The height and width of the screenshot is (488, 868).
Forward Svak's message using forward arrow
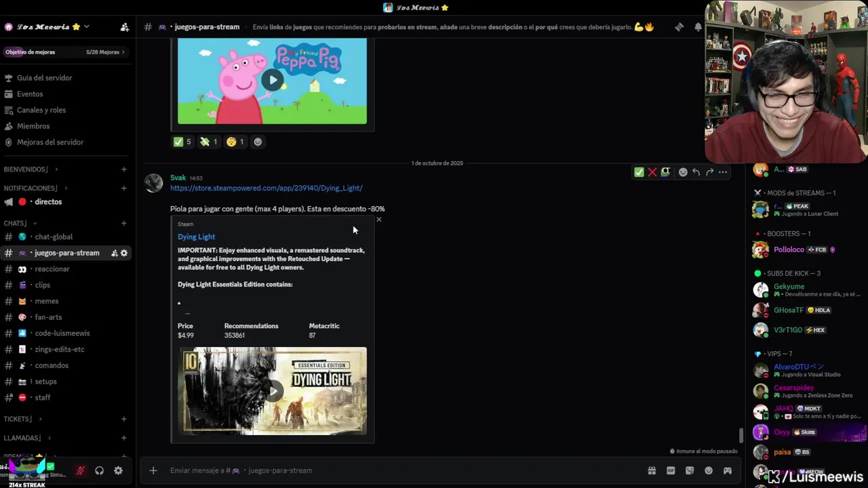click(x=709, y=172)
